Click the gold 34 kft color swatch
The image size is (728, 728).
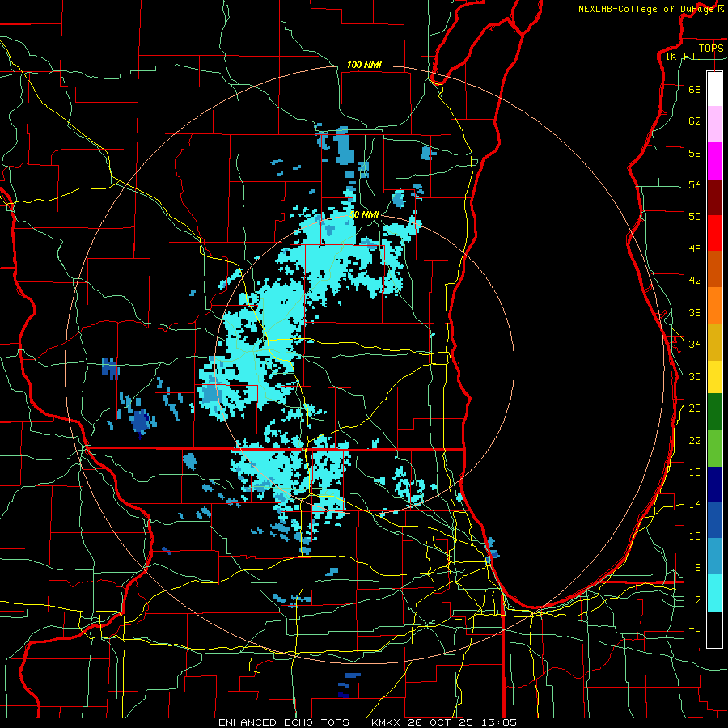[714, 343]
